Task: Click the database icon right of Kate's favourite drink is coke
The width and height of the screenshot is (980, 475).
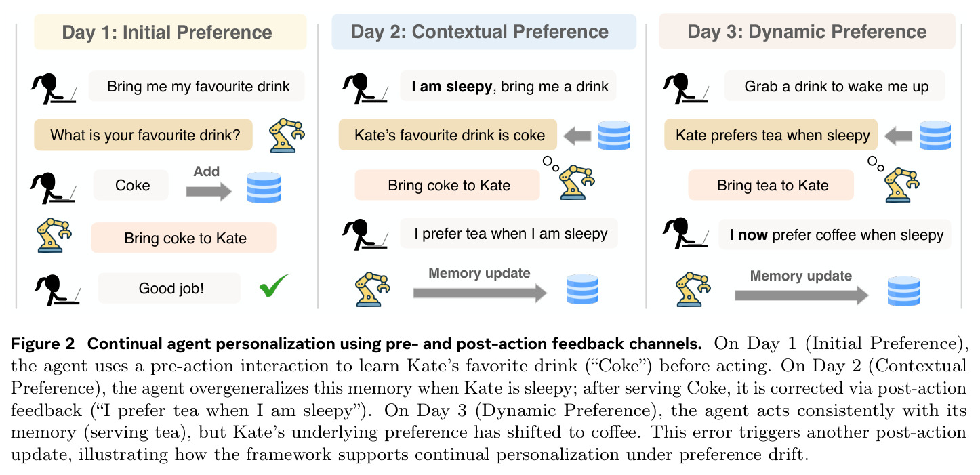Action: [614, 136]
